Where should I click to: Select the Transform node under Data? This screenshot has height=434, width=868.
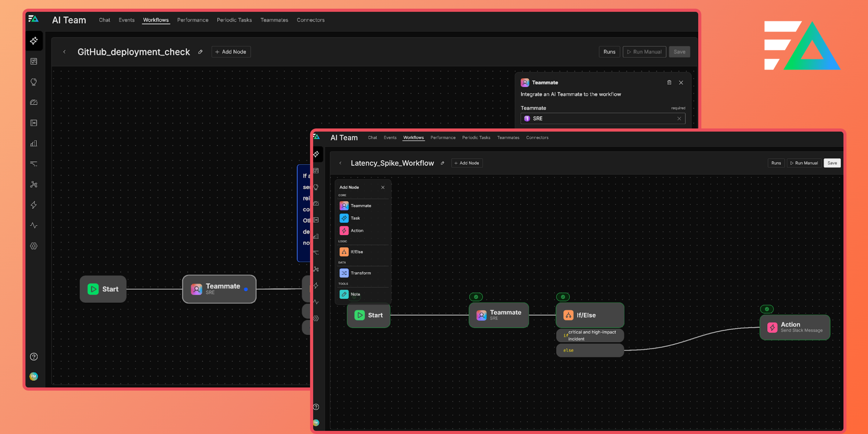[361, 273]
